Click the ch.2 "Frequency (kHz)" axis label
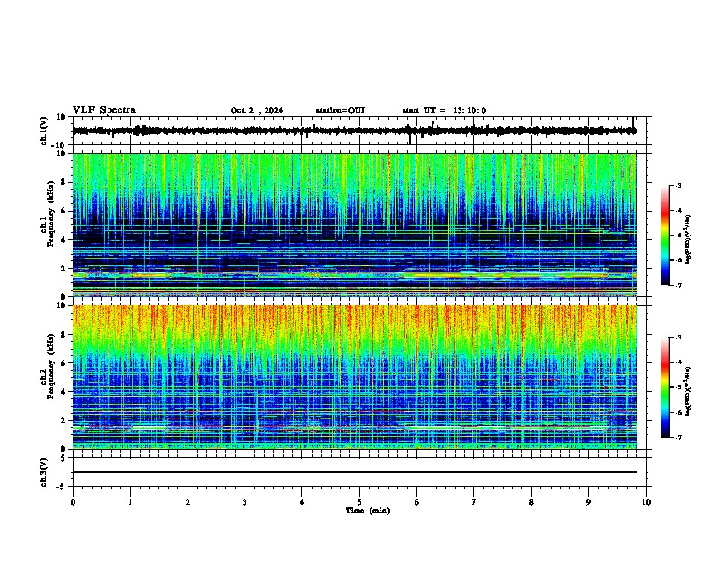This screenshot has height=563, width=728. (51, 366)
